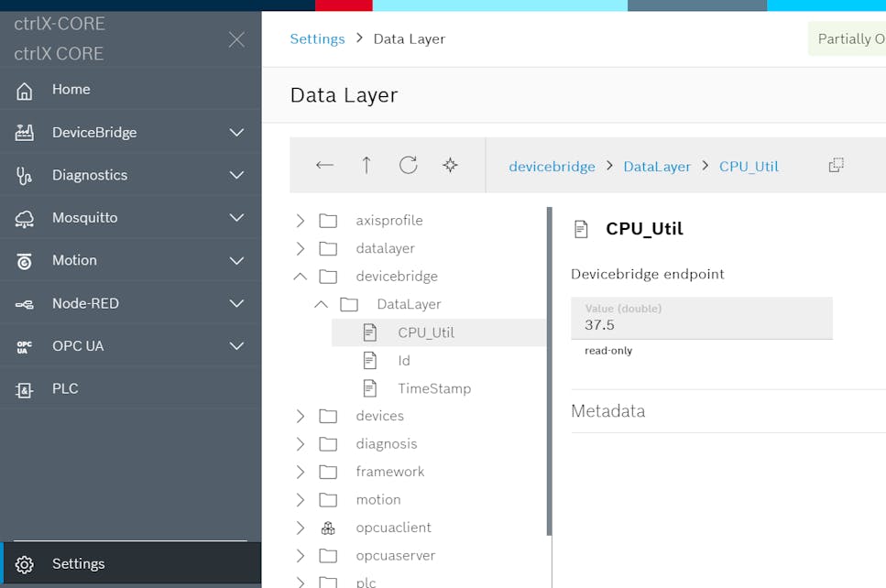Refresh the Data Layer tree
Image resolution: width=886 pixels, height=588 pixels.
[409, 165]
